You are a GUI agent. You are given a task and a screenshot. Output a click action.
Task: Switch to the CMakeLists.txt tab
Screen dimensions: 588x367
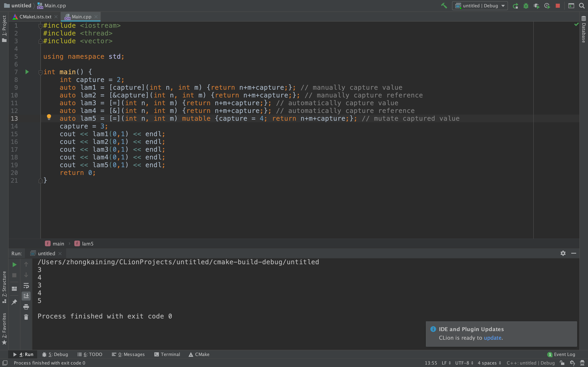[35, 17]
